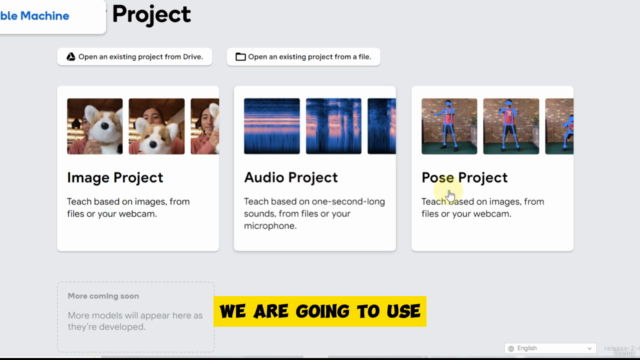Click second corgi thumbnail in Image Project
This screenshot has width=640, height=360.
coord(157,126)
